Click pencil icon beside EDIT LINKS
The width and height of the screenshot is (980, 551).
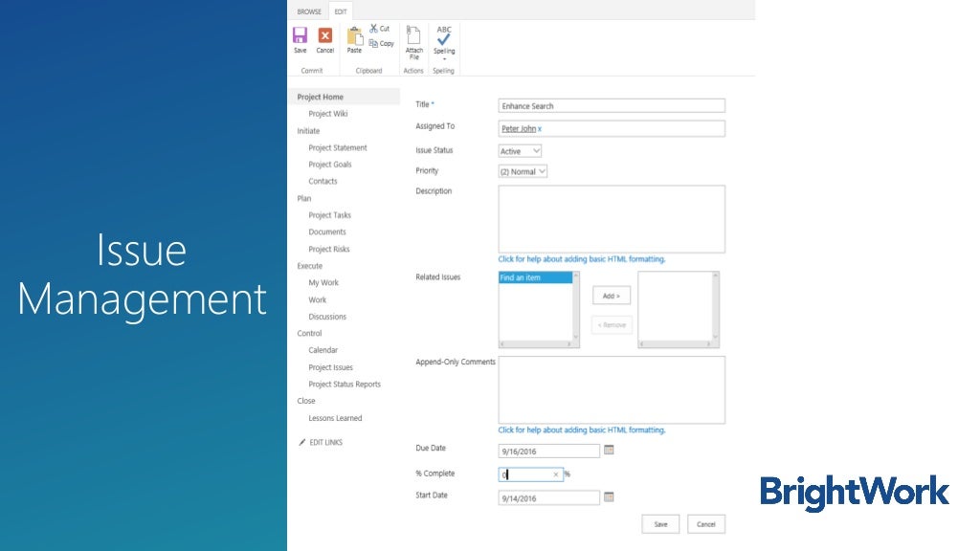[x=301, y=442]
